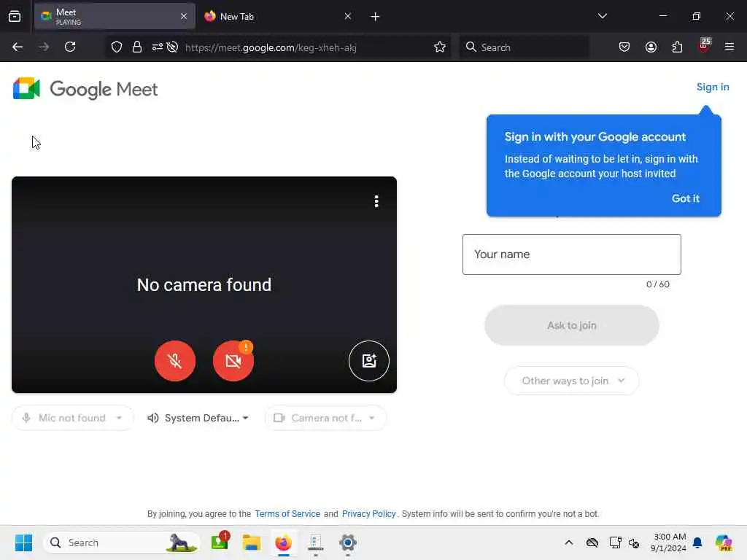747x560 pixels.
Task: Open the Settings gear in taskbar
Action: [x=348, y=542]
